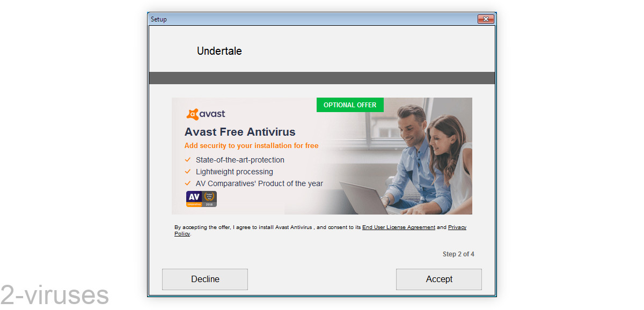This screenshot has width=644, height=310.
Task: Click the AV Comparatives blue badge
Action: [194, 199]
